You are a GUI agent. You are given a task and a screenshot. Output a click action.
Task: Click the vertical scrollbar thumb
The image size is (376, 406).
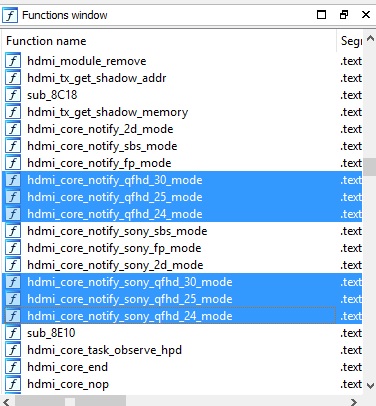tap(370, 167)
